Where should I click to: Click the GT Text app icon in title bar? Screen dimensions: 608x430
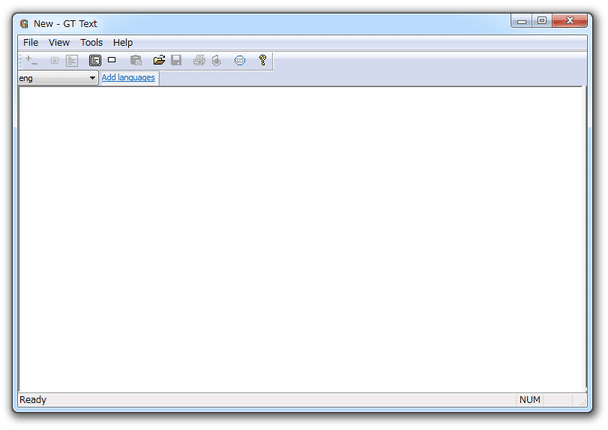[24, 24]
